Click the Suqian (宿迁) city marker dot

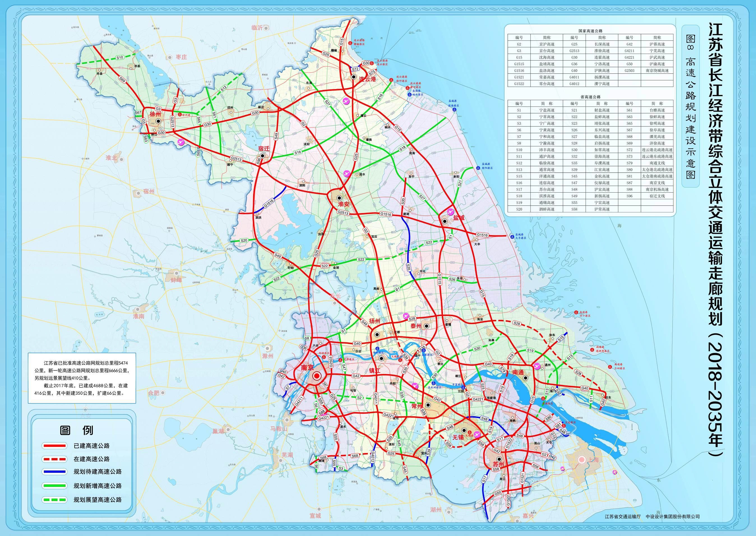tap(262, 156)
